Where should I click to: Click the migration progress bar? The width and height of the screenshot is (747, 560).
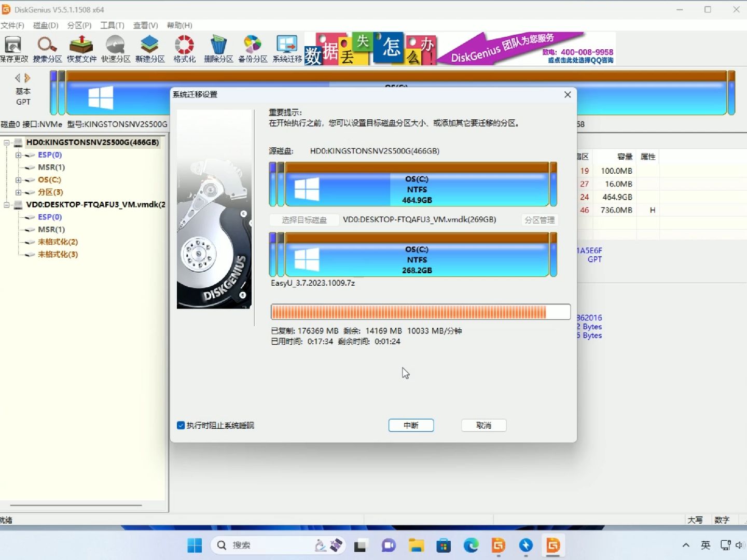point(420,312)
